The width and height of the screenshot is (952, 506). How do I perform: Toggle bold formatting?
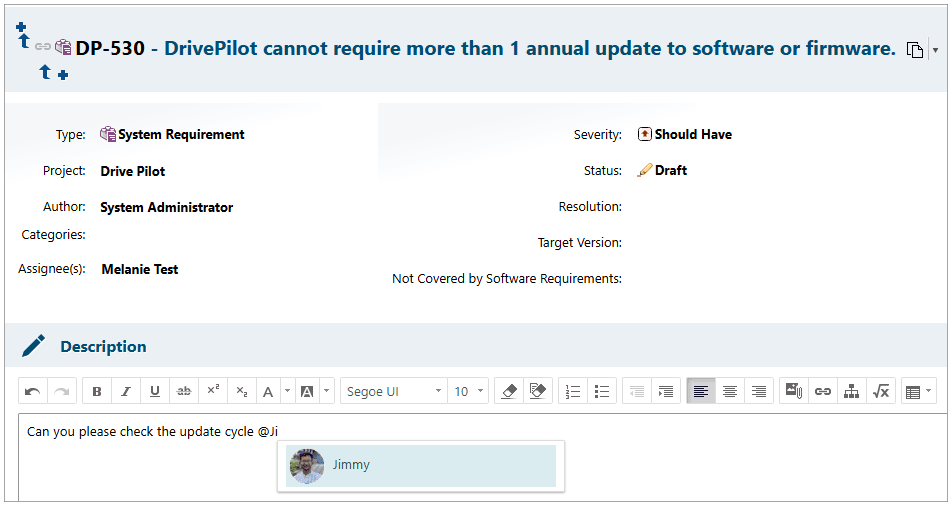pos(97,391)
